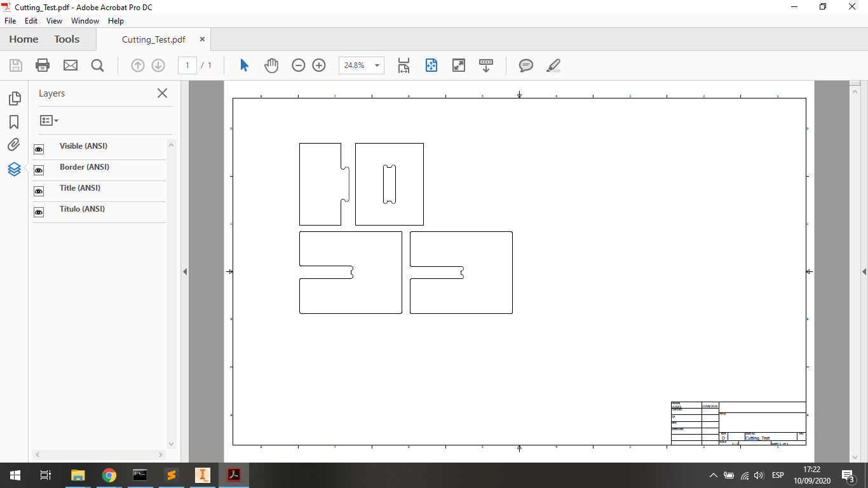Expand the right tools pane
Image resolution: width=868 pixels, height=488 pixels.
[x=864, y=271]
